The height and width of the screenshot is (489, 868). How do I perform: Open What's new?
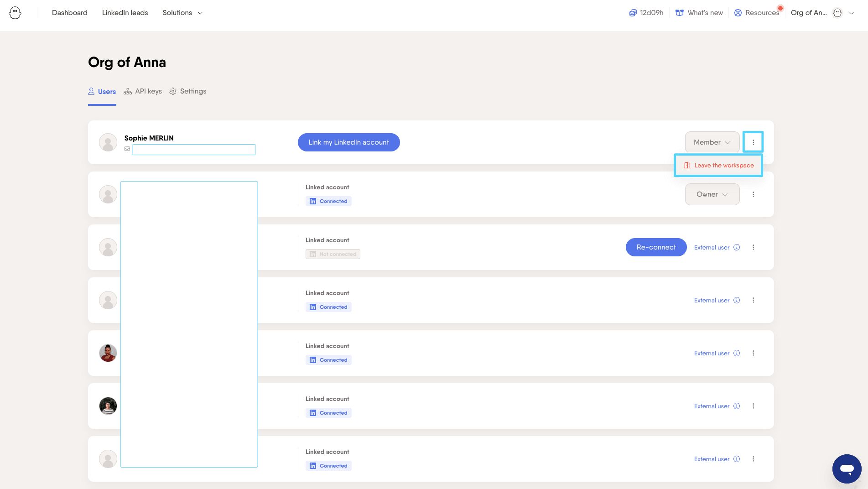coord(699,13)
